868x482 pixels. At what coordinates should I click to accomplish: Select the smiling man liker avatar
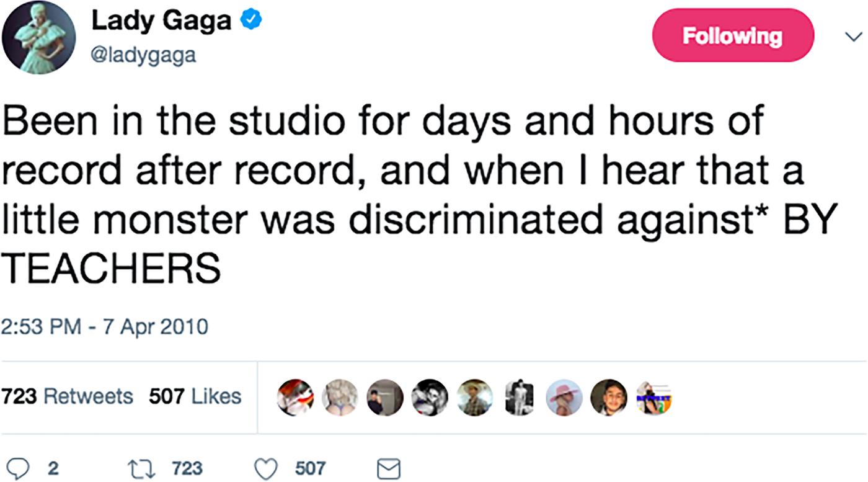pyautogui.click(x=609, y=397)
